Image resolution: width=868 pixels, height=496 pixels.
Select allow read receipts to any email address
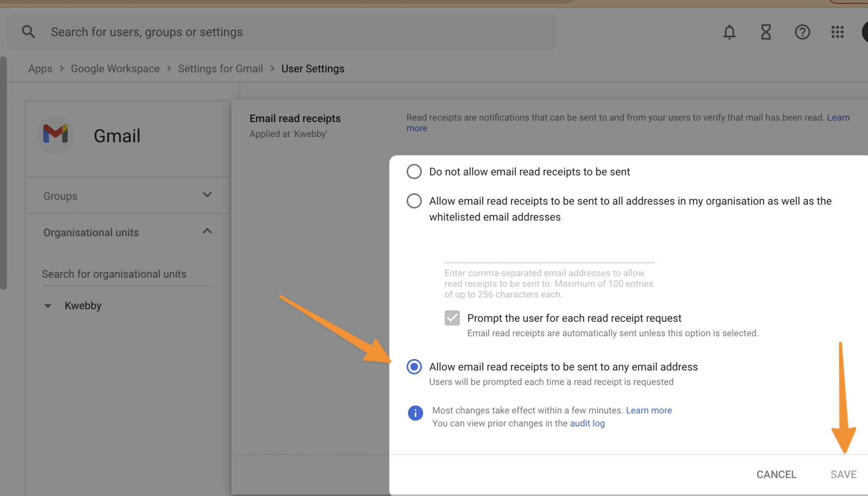point(414,367)
